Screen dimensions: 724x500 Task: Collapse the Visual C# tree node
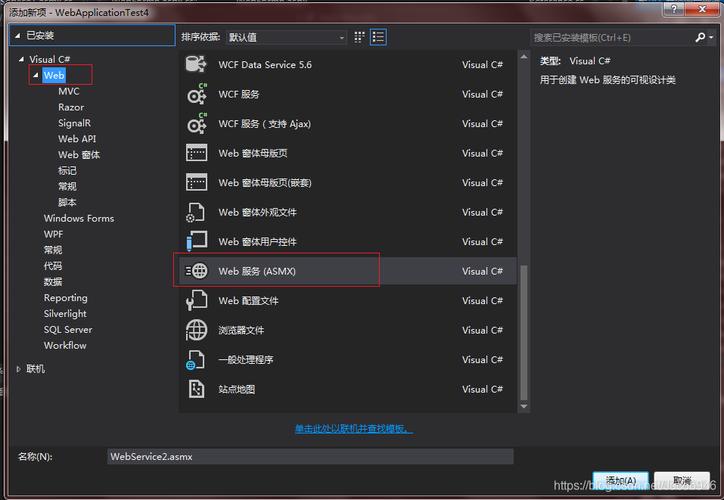point(21,59)
